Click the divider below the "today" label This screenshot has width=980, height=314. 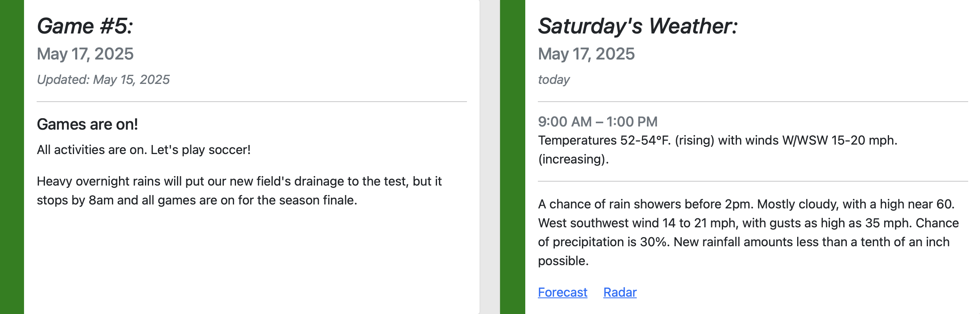click(x=753, y=102)
